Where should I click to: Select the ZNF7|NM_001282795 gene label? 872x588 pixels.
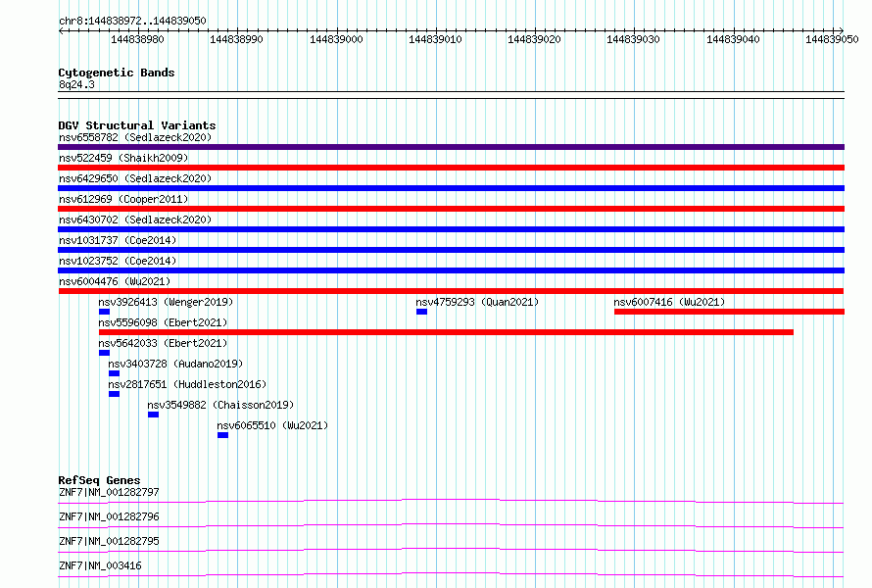pyautogui.click(x=109, y=541)
